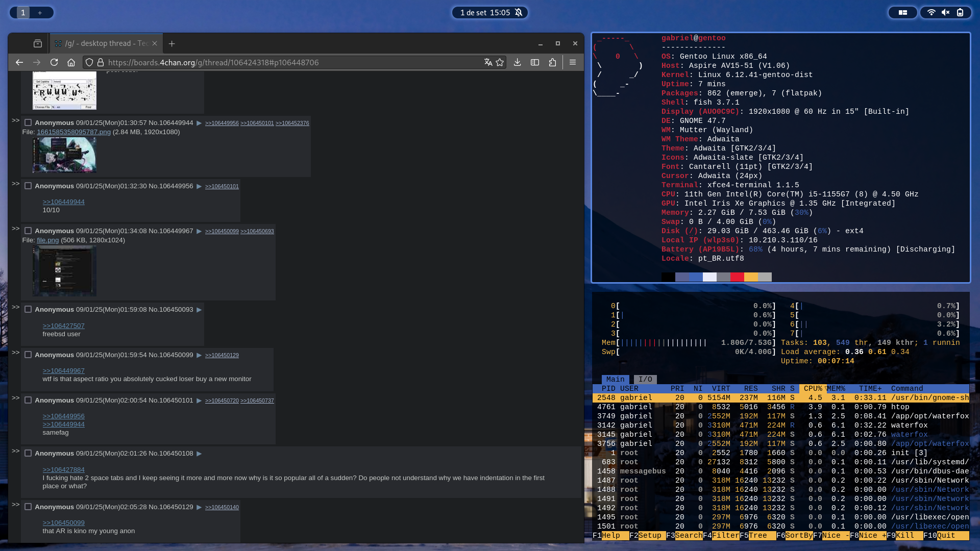Viewport: 980px width, 551px height.
Task: Tick checkbox on post No.106450129
Action: pyautogui.click(x=28, y=507)
